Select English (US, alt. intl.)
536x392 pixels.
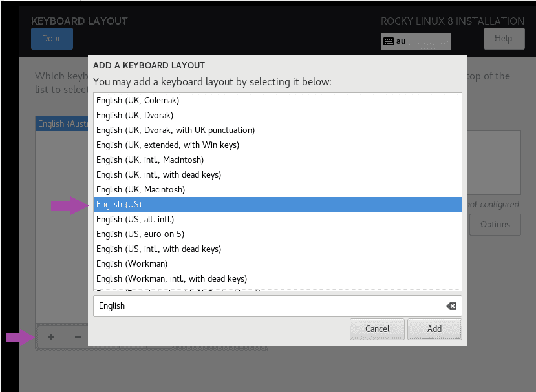pos(277,219)
